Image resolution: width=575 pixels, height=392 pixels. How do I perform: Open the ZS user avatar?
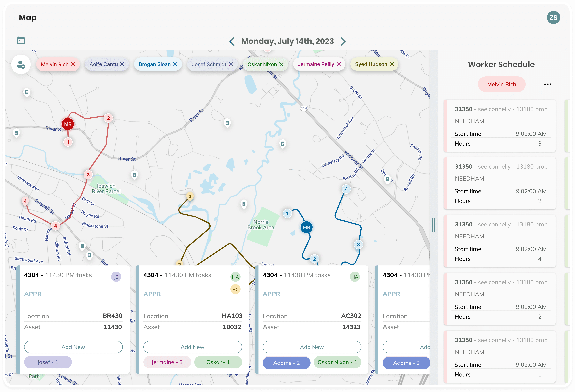coord(553,18)
